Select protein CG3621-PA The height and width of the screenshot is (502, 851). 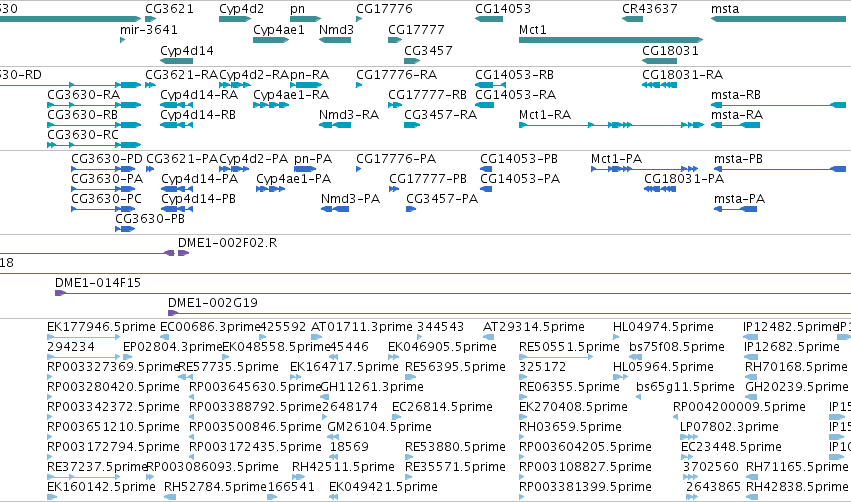point(182,158)
